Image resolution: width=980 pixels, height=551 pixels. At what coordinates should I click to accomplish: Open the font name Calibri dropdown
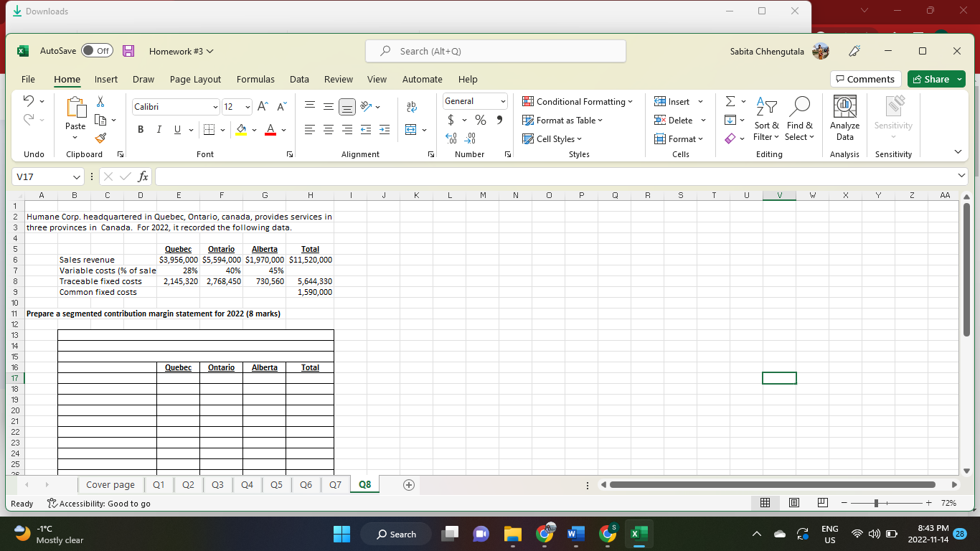[215, 107]
